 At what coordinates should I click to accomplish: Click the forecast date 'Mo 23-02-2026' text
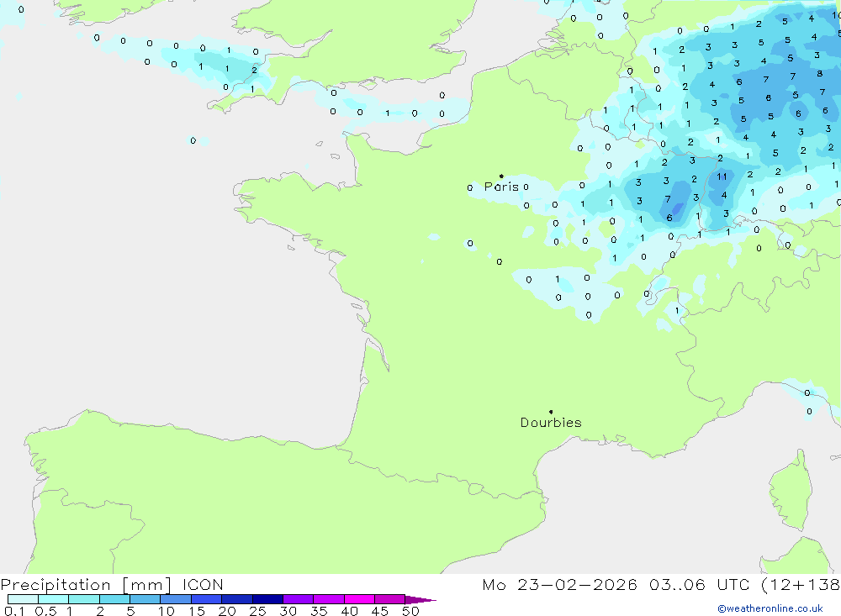[x=559, y=585]
